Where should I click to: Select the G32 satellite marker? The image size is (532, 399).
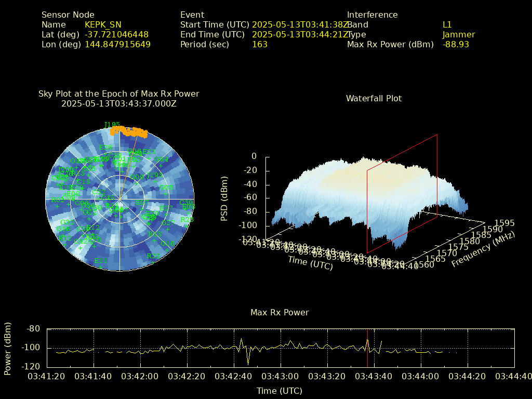point(68,222)
